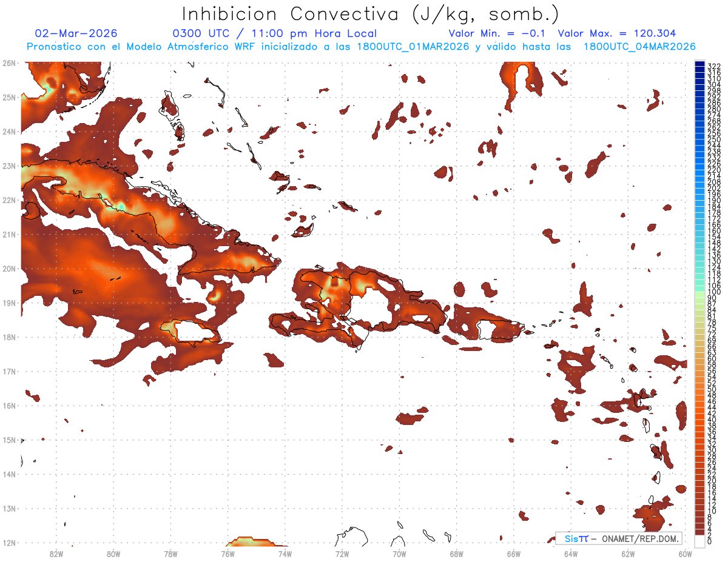This screenshot has height=562, width=728.
Task: Click the time "0300 UTC / 11:00 pm Hora Local"
Action: [x=275, y=33]
